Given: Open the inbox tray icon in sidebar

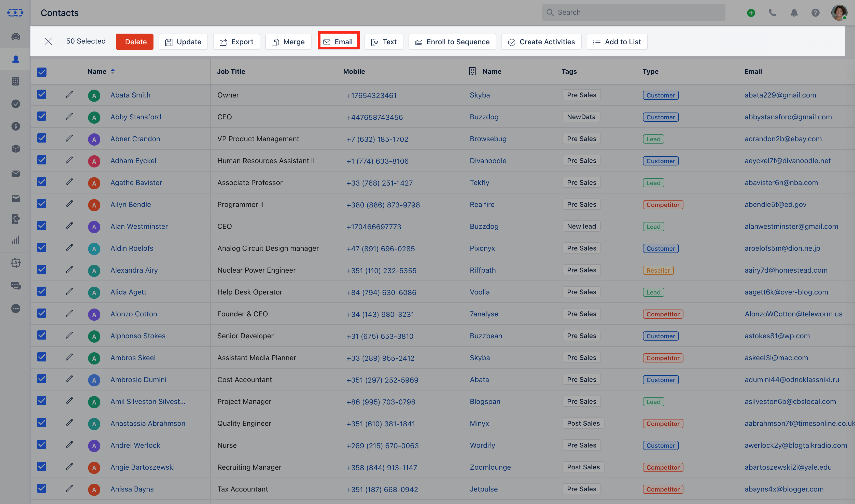Looking at the screenshot, I should click(16, 198).
